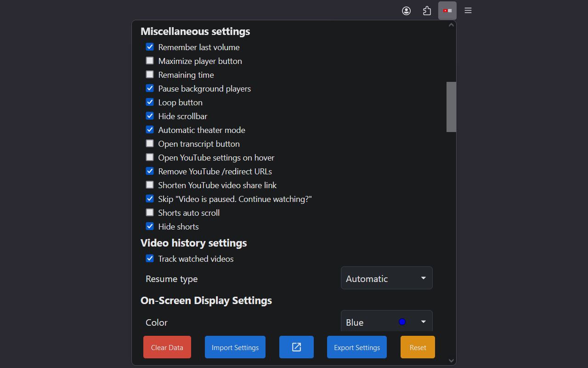Image resolution: width=588 pixels, height=368 pixels.
Task: Enable Remaining time display
Action: pyautogui.click(x=150, y=74)
